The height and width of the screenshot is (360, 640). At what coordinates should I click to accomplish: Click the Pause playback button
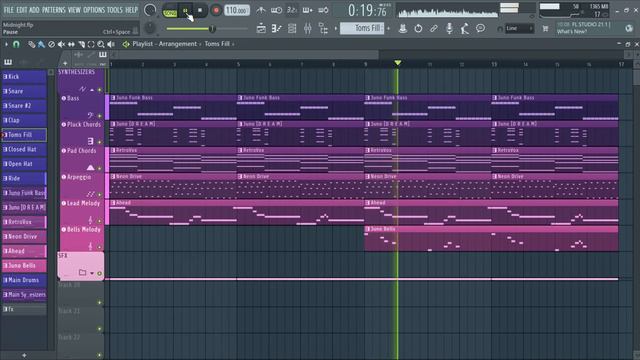(x=185, y=11)
